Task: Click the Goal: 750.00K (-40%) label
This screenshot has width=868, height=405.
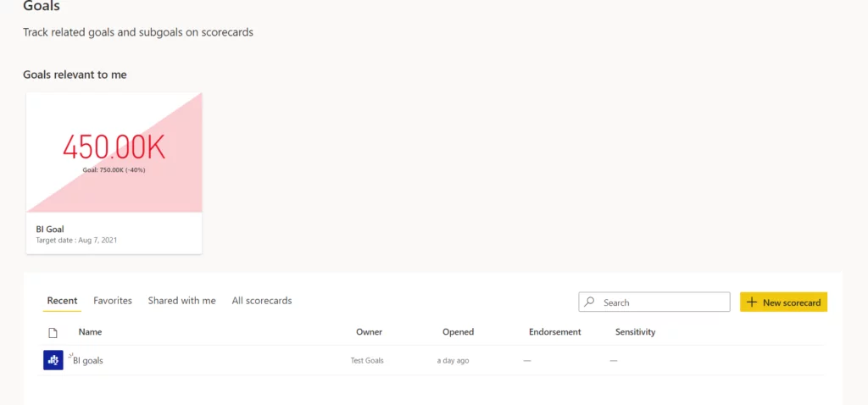Action: coord(114,169)
